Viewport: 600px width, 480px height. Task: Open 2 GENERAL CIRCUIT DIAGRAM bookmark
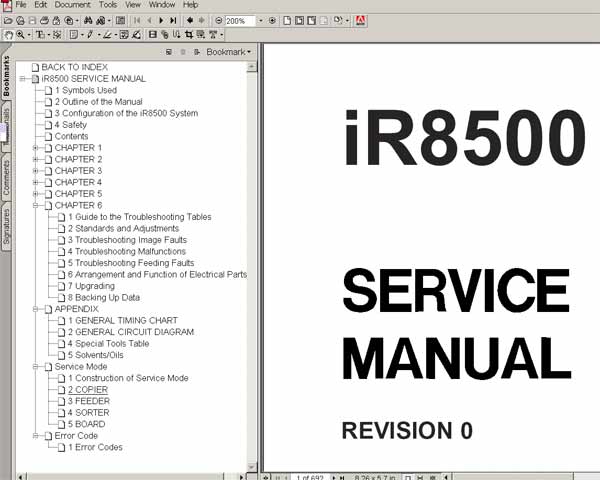(x=131, y=332)
